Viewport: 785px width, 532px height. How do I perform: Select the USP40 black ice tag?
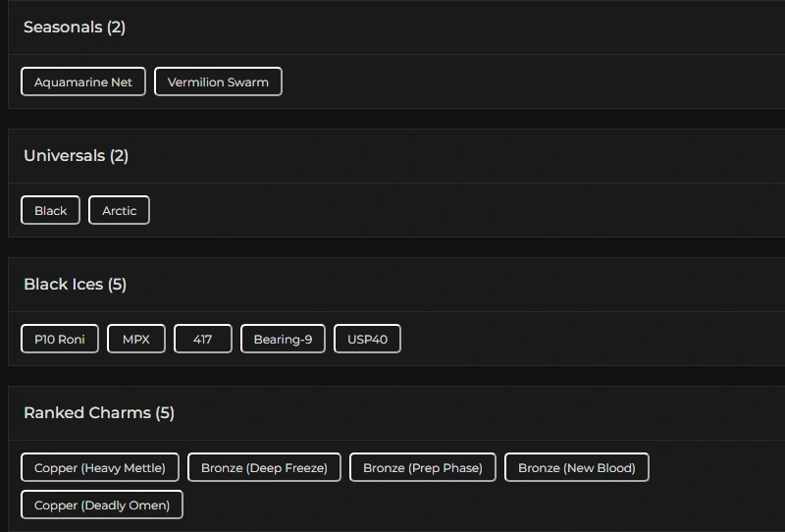pyautogui.click(x=367, y=339)
